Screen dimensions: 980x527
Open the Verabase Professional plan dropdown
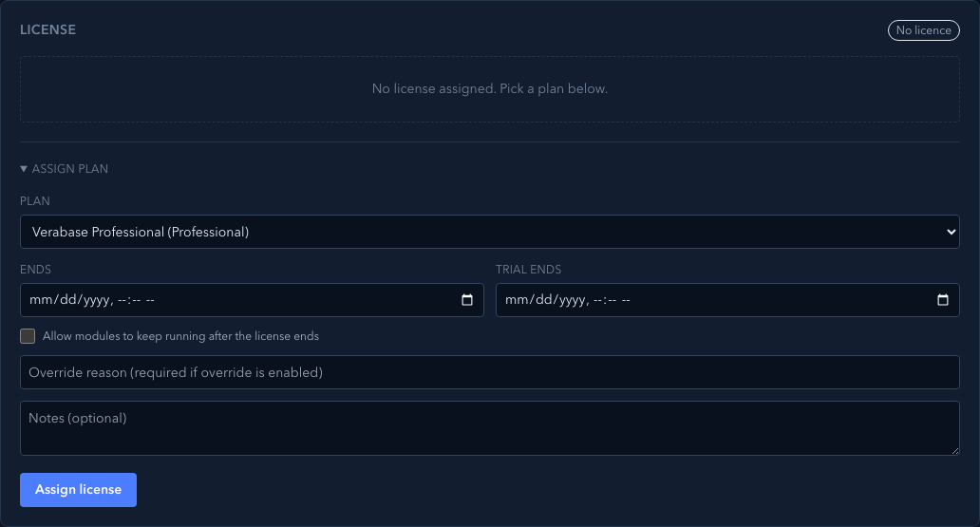(489, 232)
